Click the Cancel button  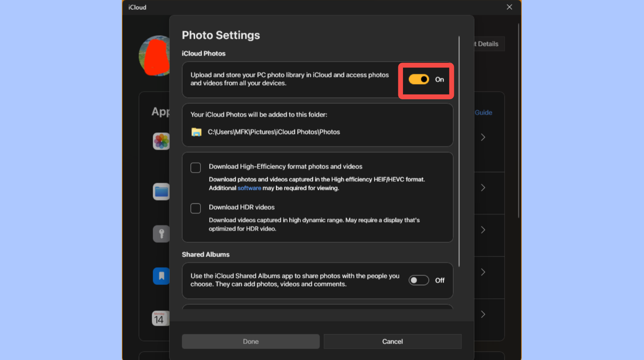(392, 341)
